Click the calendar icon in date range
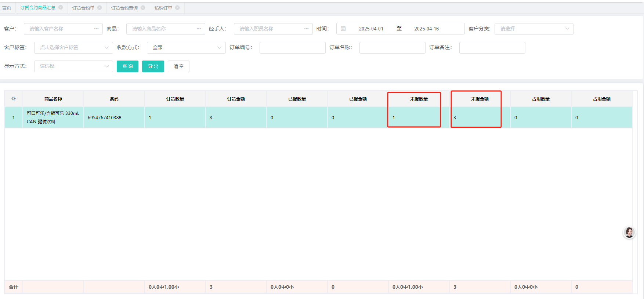644x299 pixels. (x=343, y=29)
